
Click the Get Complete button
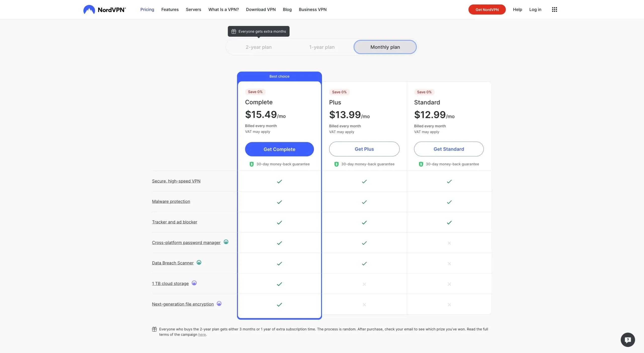pyautogui.click(x=279, y=149)
